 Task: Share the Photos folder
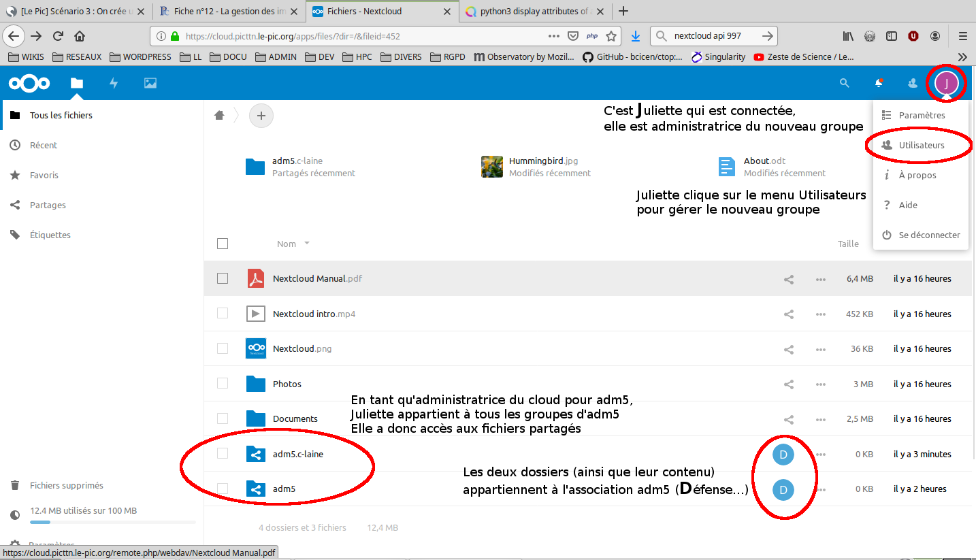coord(789,384)
